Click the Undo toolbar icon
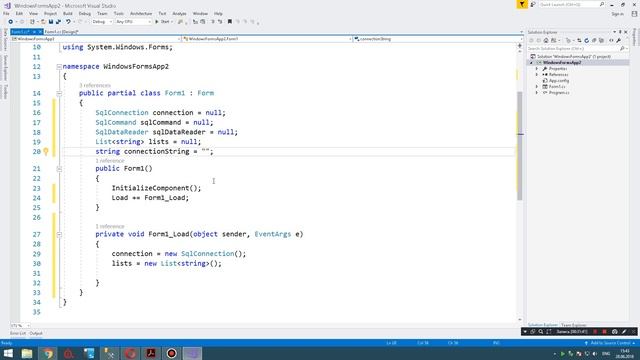The width and height of the screenshot is (640, 360). (x=68, y=22)
